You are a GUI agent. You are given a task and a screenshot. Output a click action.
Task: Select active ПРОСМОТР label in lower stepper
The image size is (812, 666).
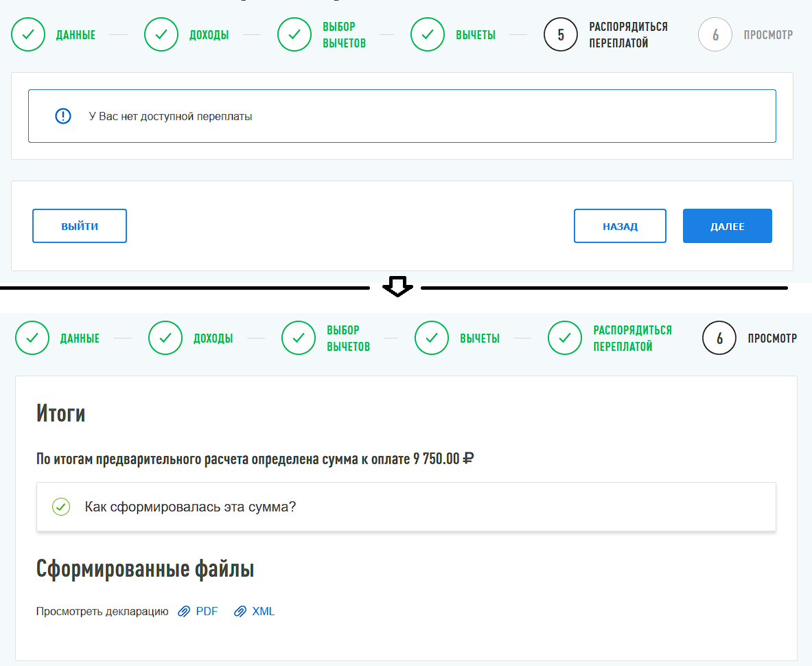[x=772, y=338]
